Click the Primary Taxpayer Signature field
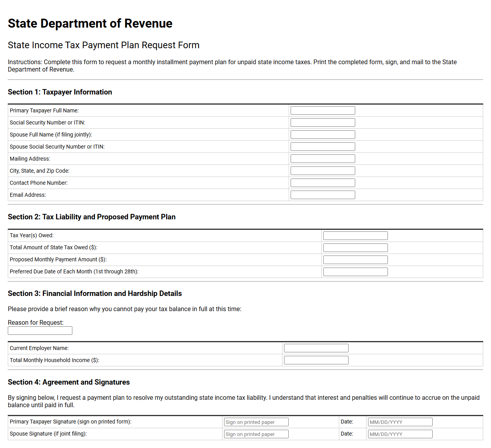Viewport: 491px width, 448px height. [x=256, y=422]
